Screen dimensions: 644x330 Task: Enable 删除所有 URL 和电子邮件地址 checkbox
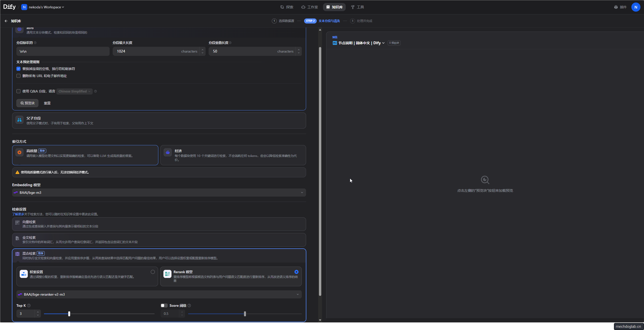point(18,76)
